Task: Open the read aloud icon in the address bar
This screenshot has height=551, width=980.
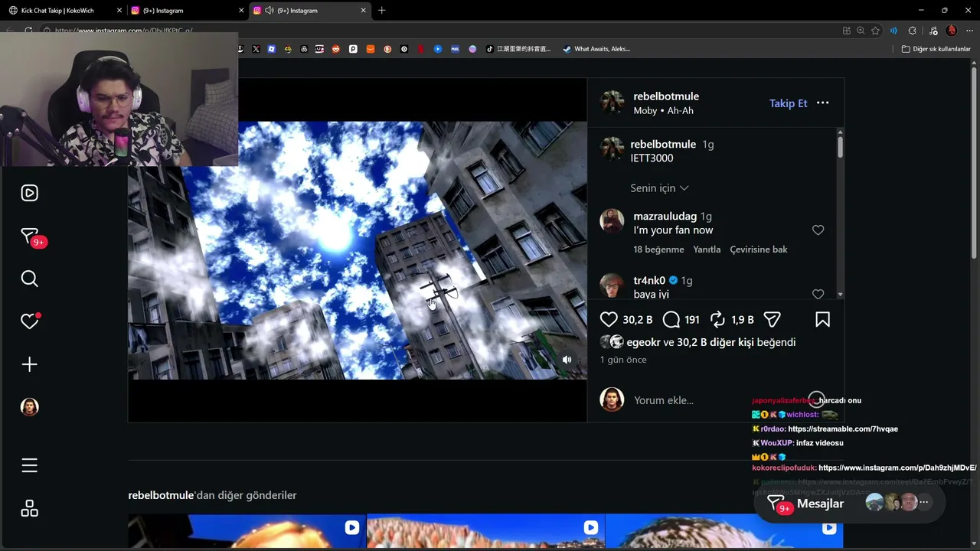Action: 893,31
